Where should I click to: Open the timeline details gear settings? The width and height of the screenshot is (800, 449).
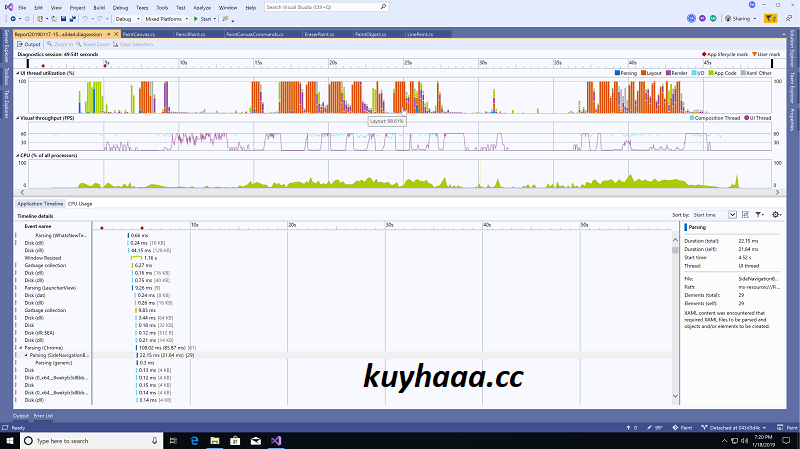click(x=776, y=215)
